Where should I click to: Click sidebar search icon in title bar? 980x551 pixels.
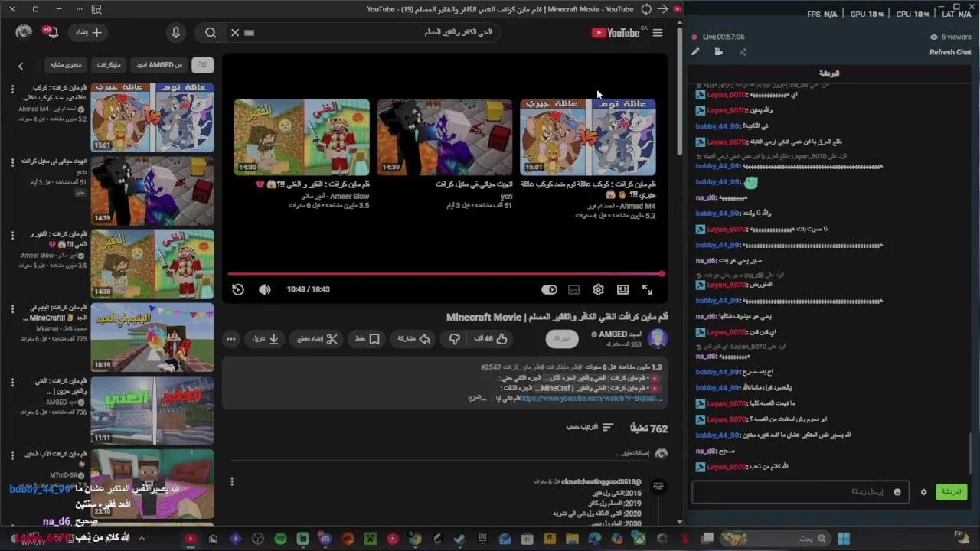pos(96,9)
